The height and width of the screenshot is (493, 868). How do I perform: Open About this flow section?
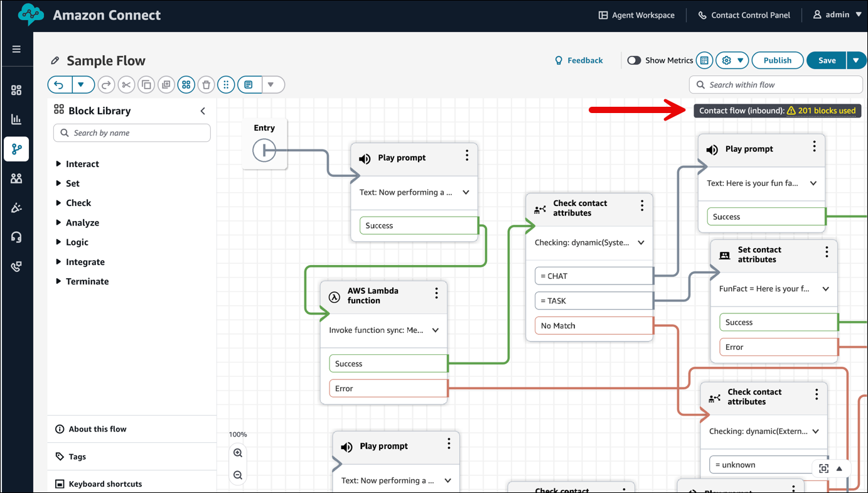click(97, 429)
